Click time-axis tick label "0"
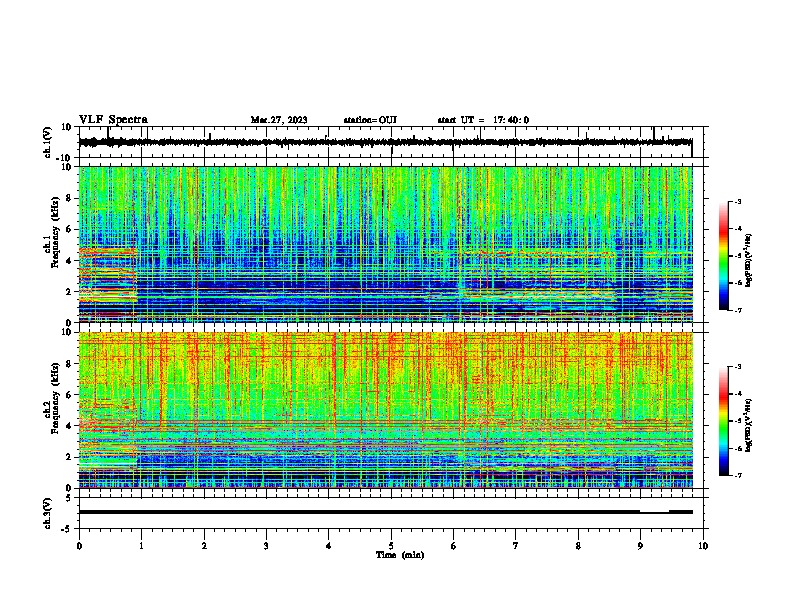The image size is (792, 612). tap(79, 546)
